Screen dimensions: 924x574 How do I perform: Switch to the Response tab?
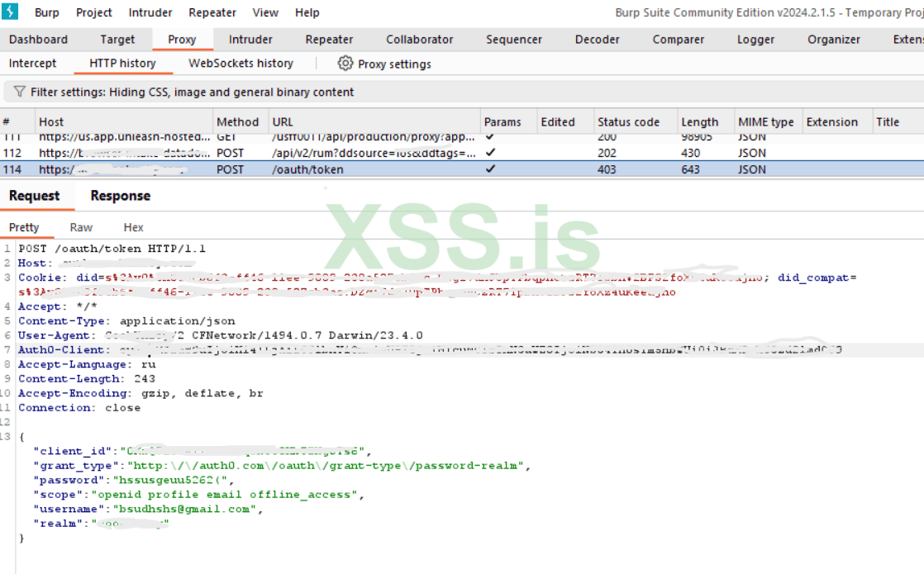[120, 196]
